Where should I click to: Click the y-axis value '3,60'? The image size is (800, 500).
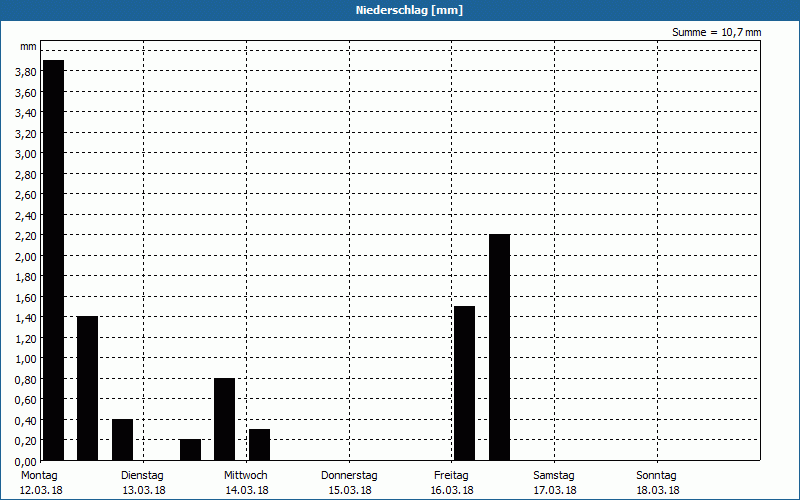26,93
